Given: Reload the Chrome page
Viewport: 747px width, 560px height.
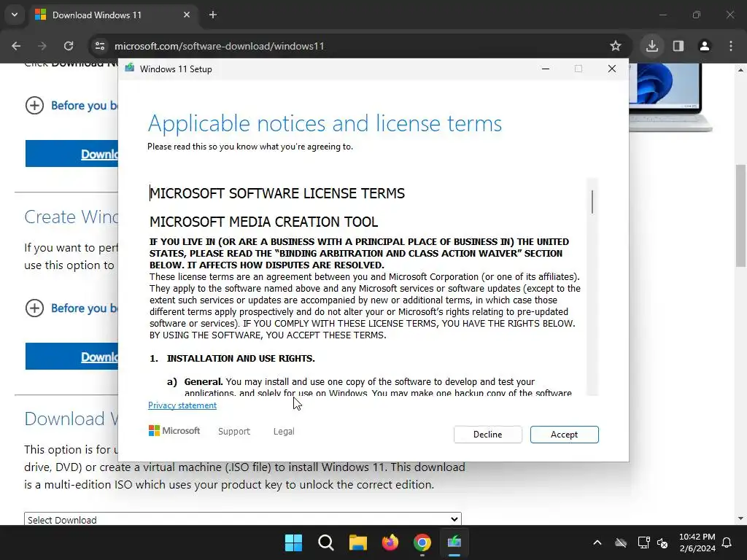Looking at the screenshot, I should pos(69,46).
